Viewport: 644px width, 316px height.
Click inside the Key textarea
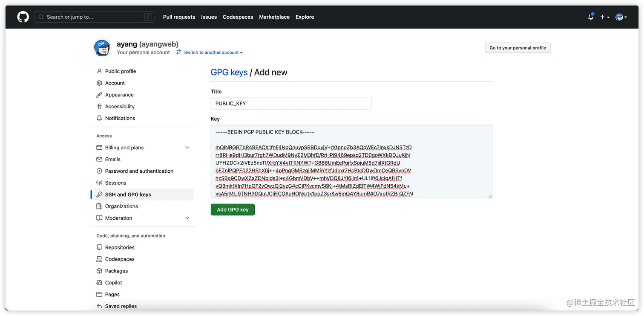(351, 162)
